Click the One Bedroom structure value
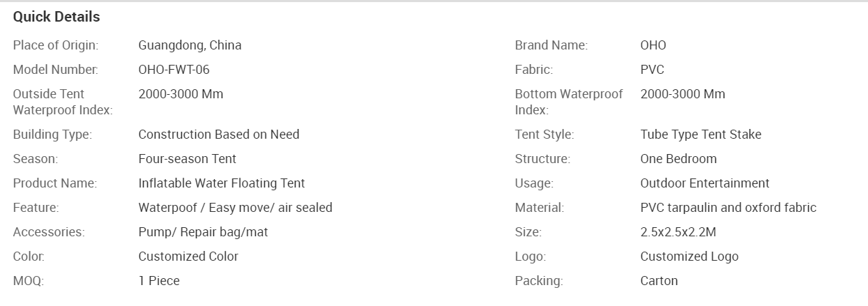This screenshot has width=868, height=306. tap(678, 159)
